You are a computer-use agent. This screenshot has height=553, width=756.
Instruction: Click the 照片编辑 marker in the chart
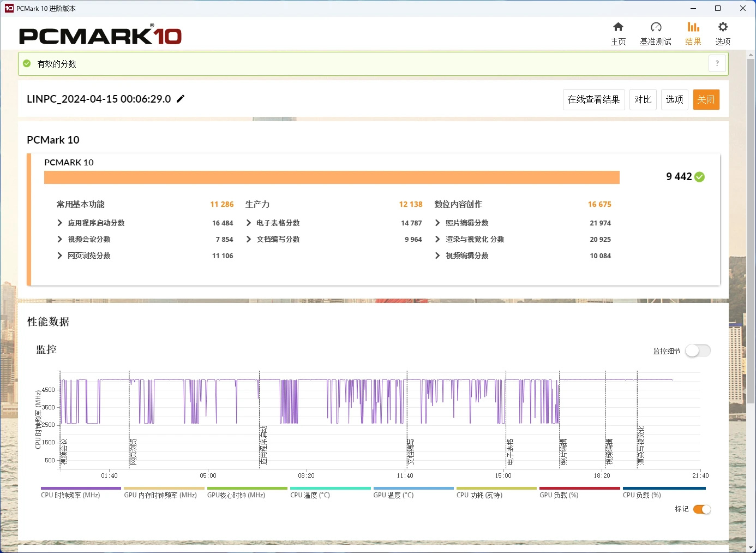(x=563, y=452)
